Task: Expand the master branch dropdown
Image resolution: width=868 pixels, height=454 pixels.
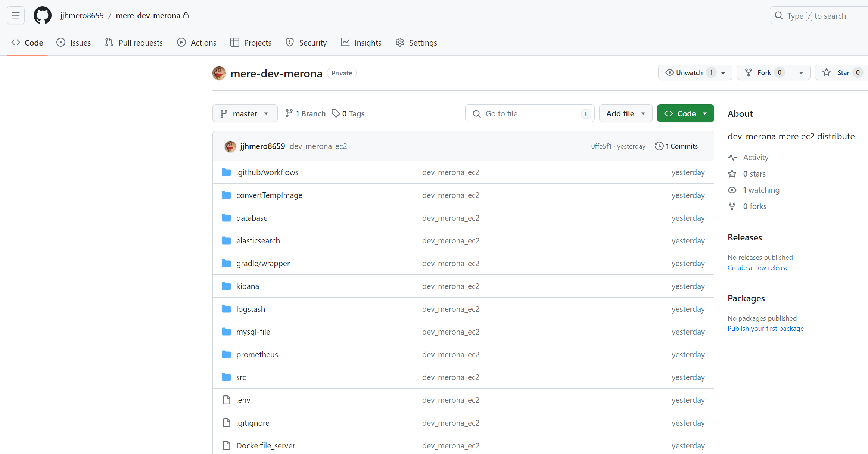Action: click(245, 113)
